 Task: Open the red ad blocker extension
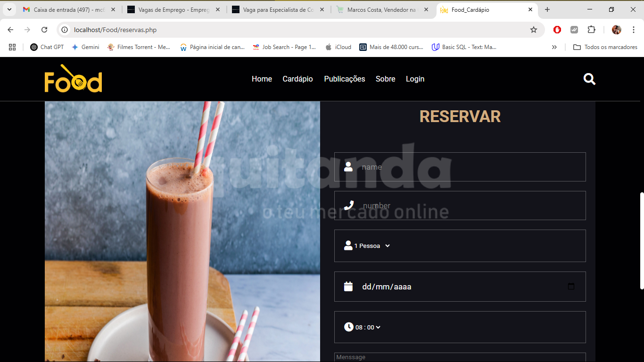tap(557, 30)
